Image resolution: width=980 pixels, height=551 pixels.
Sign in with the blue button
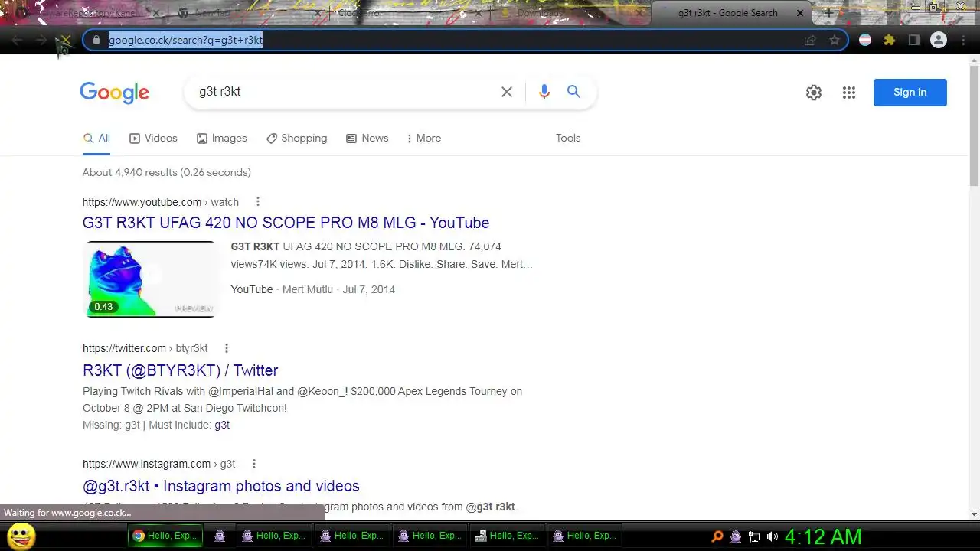click(910, 93)
